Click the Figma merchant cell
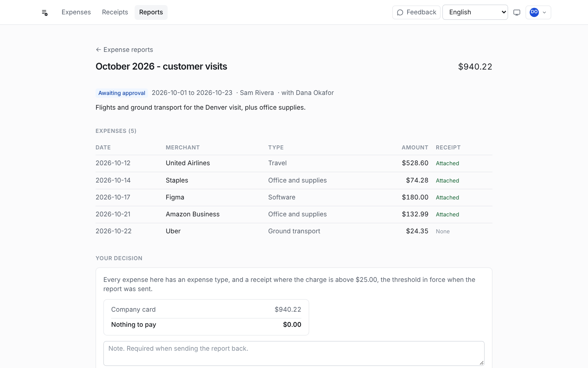Image resolution: width=588 pixels, height=368 pixels. pyautogui.click(x=175, y=197)
